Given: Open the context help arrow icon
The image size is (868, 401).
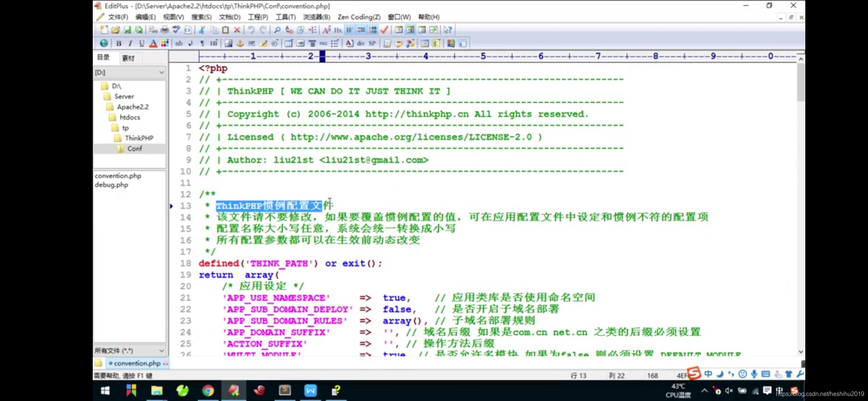Looking at the screenshot, I should (x=448, y=30).
